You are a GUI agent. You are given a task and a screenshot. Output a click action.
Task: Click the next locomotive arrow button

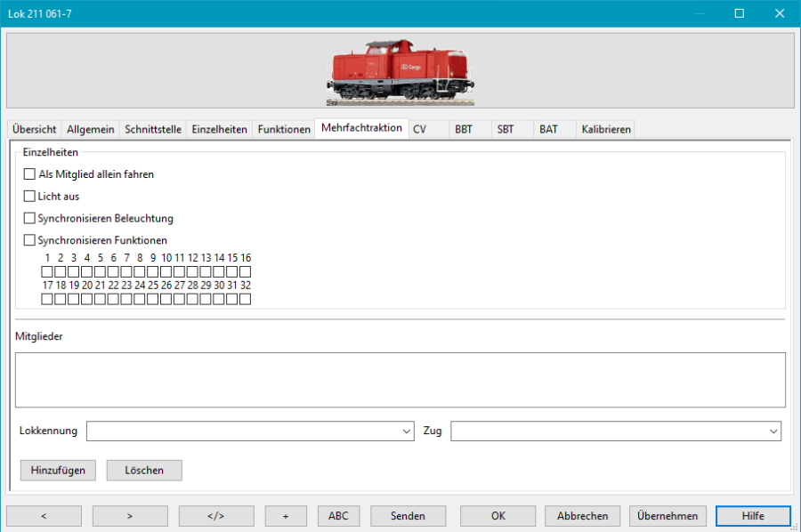coord(130,516)
